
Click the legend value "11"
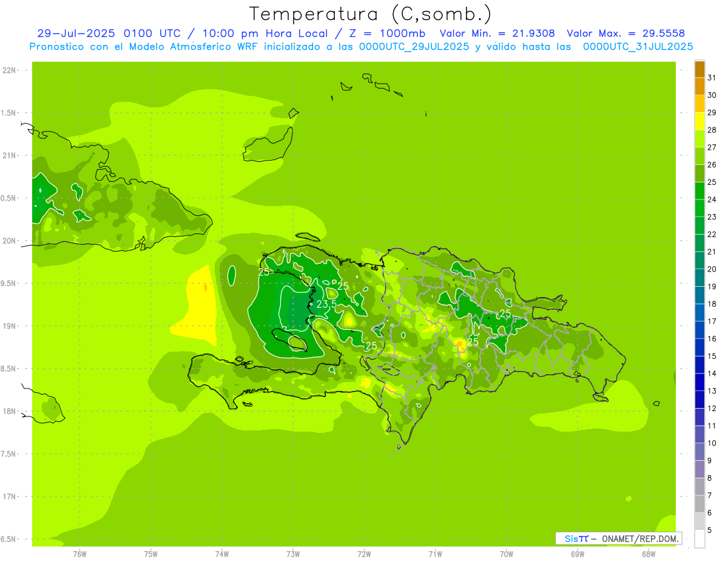point(712,426)
